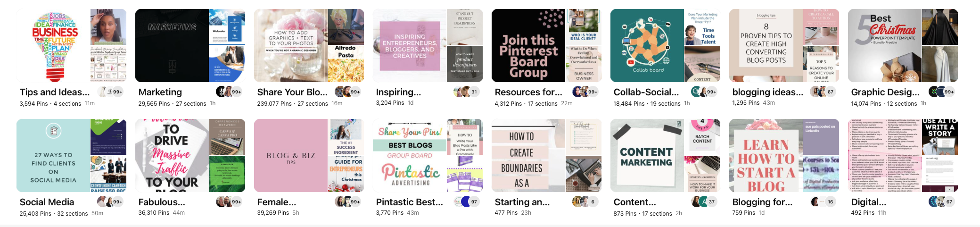Open the Tips and Ideas... board title
The image size is (980, 227).
click(55, 92)
